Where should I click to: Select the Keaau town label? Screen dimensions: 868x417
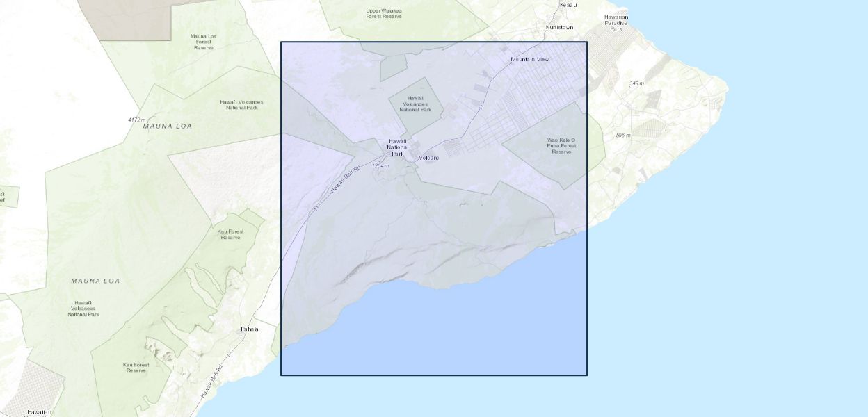[x=568, y=5]
